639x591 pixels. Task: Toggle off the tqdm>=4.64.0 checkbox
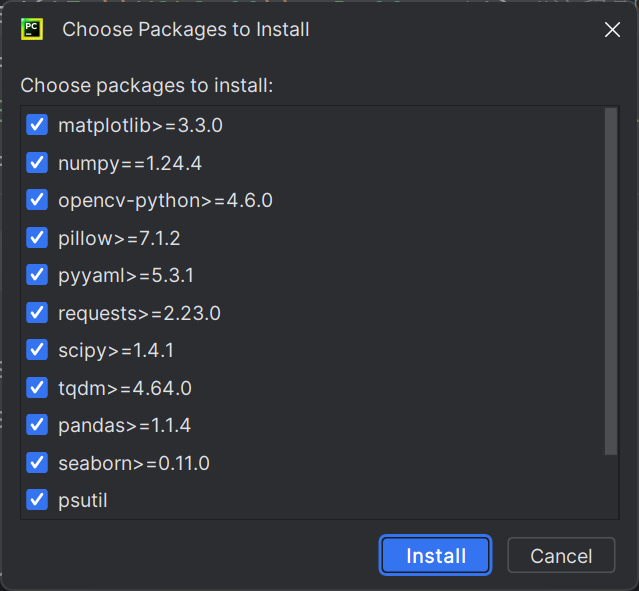point(37,388)
